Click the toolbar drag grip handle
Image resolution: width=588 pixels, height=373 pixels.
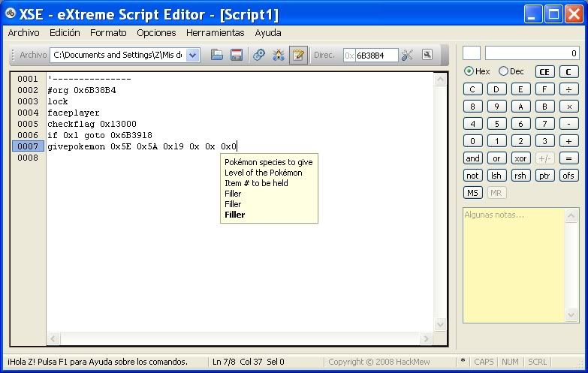coord(13,55)
